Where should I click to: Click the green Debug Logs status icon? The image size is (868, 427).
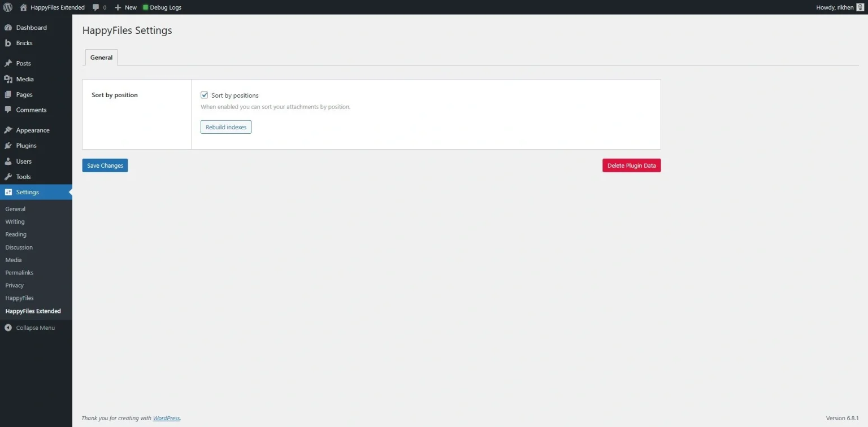pyautogui.click(x=145, y=7)
